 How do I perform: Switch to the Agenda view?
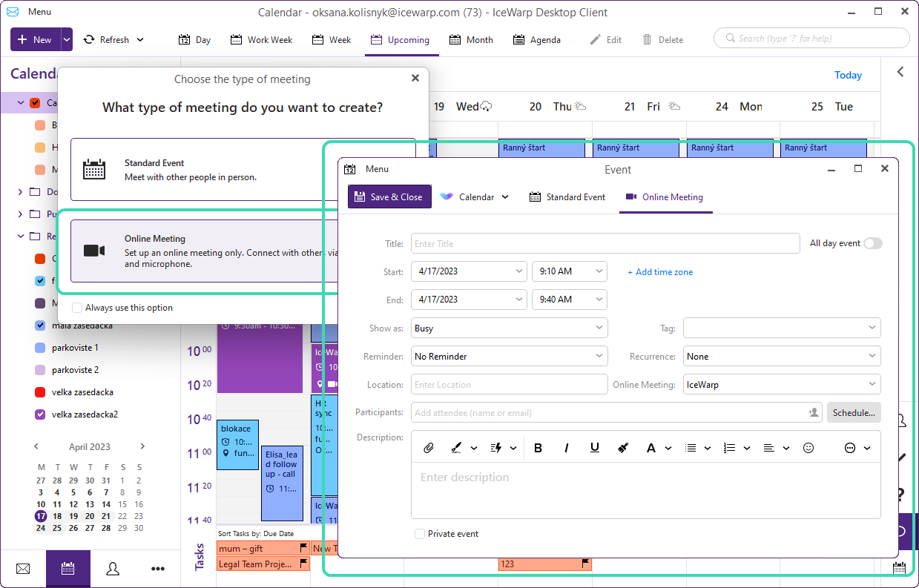[537, 40]
